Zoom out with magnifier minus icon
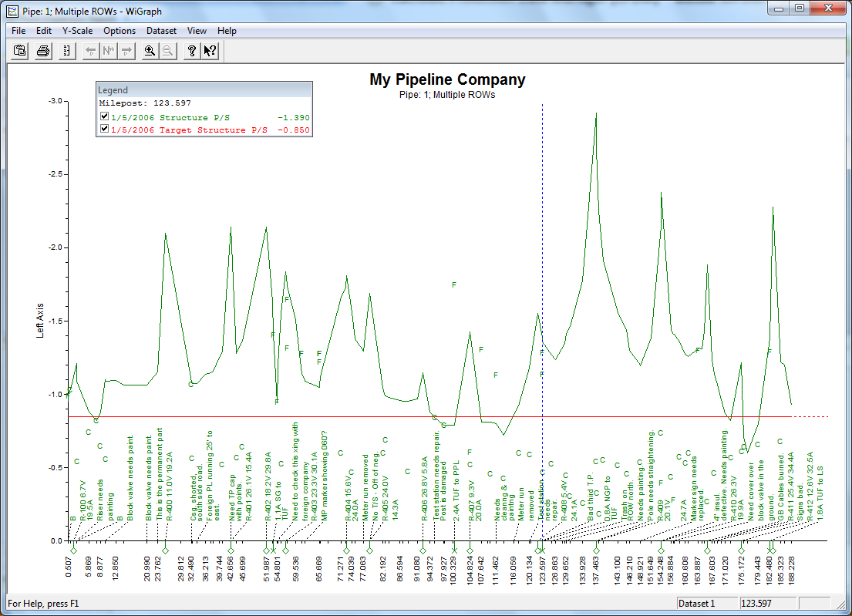 point(168,51)
